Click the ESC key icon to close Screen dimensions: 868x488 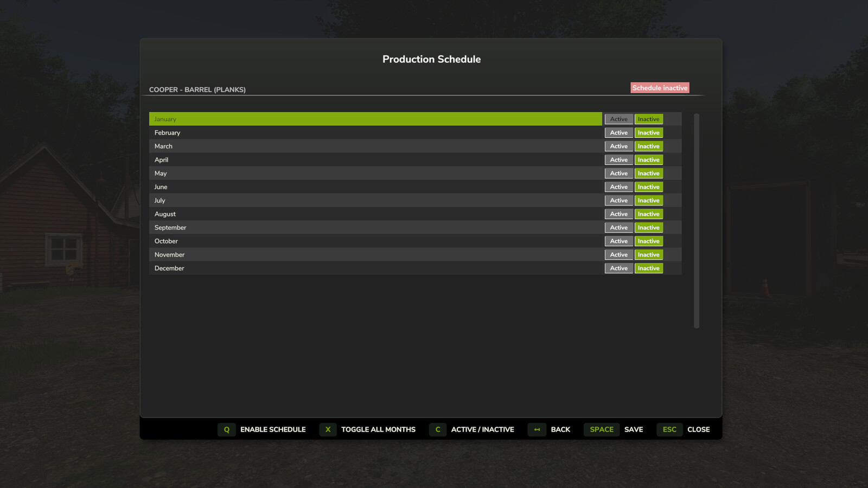[x=669, y=429]
